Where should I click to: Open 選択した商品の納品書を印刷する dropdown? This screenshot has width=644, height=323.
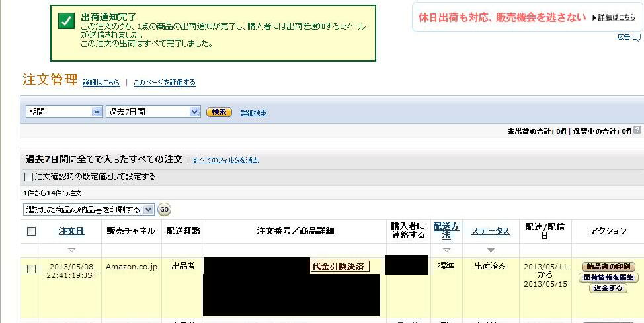coord(89,210)
